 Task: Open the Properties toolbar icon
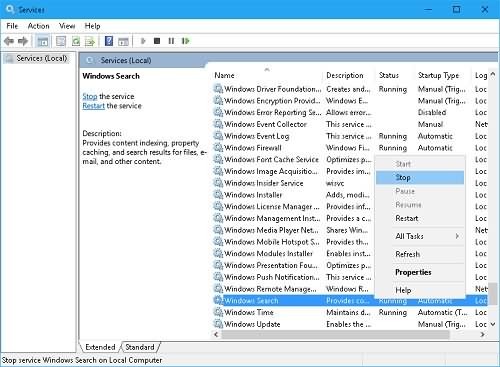(61, 41)
